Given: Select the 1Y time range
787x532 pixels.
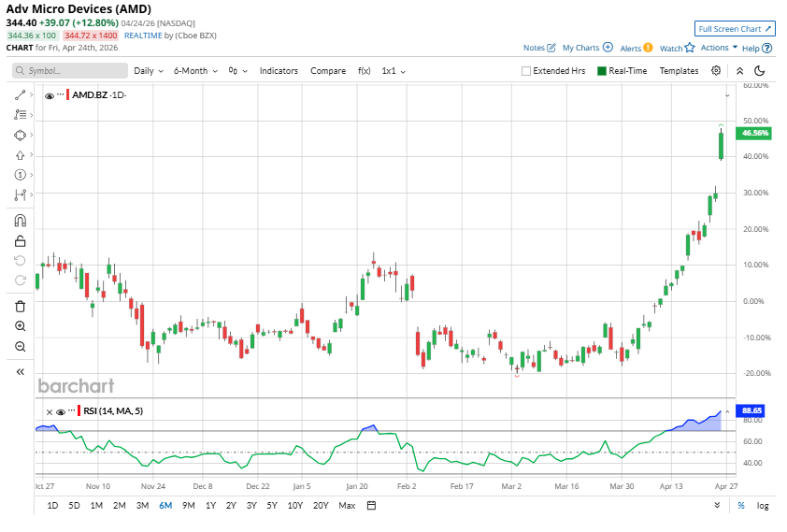Looking at the screenshot, I should [210, 506].
